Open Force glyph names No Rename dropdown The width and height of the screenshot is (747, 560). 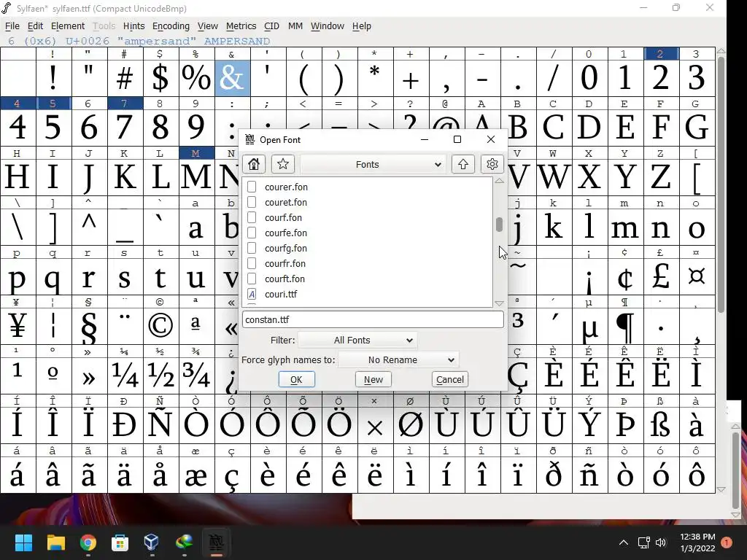[x=398, y=360]
